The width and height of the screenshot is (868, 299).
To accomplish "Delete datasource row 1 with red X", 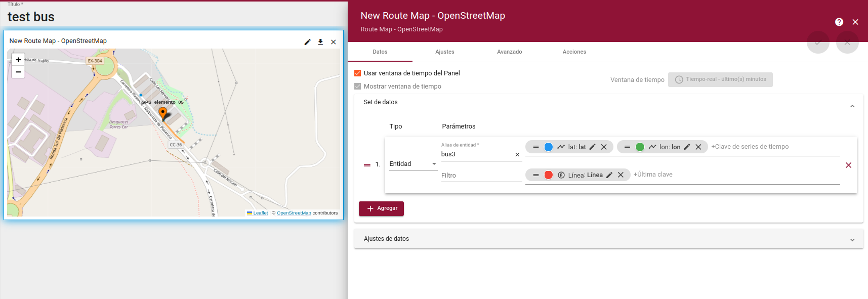I will pyautogui.click(x=848, y=165).
